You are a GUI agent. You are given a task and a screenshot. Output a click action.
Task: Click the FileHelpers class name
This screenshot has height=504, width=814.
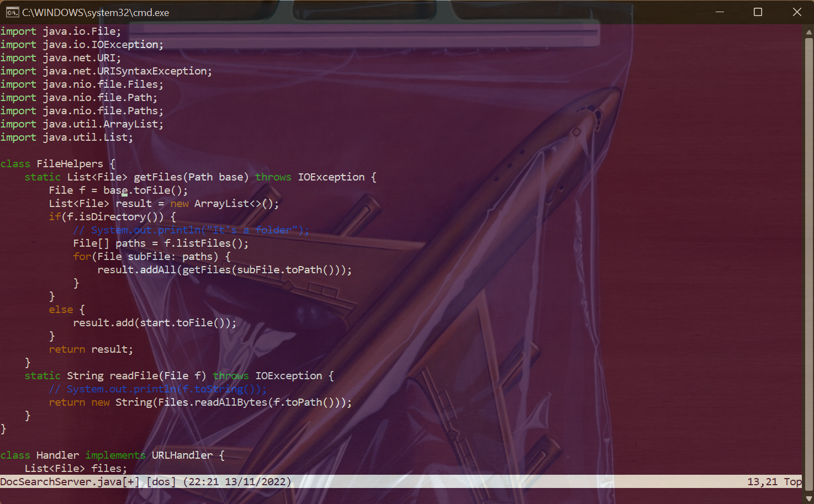point(70,164)
